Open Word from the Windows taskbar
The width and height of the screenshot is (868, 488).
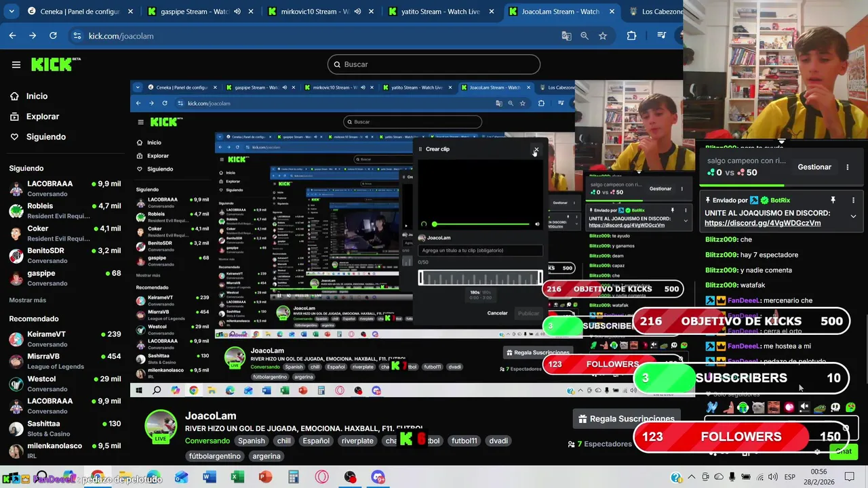[209, 477]
